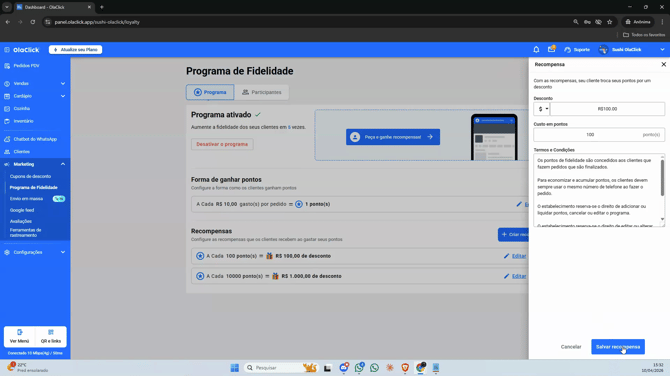Click the terms scrollbar down arrow
This screenshot has width=670, height=376.
[x=662, y=219]
